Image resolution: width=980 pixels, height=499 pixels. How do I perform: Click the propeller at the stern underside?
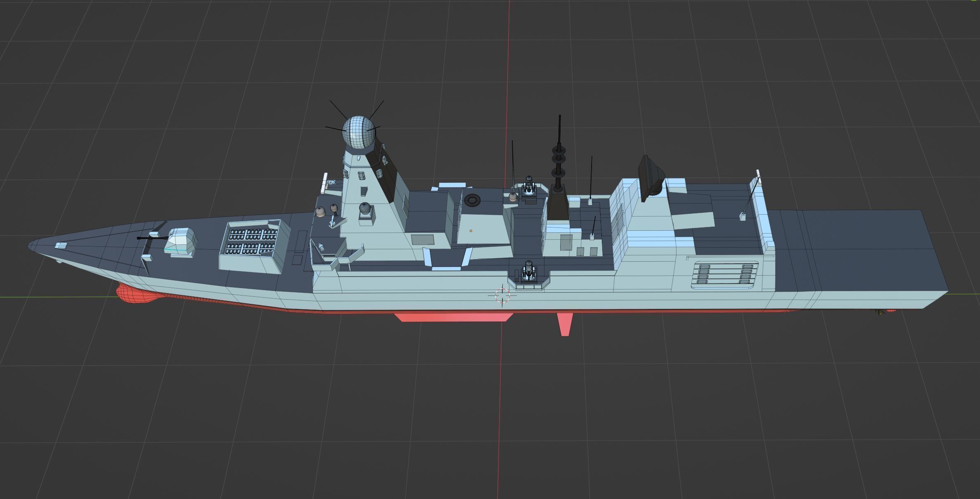pyautogui.click(x=879, y=312)
